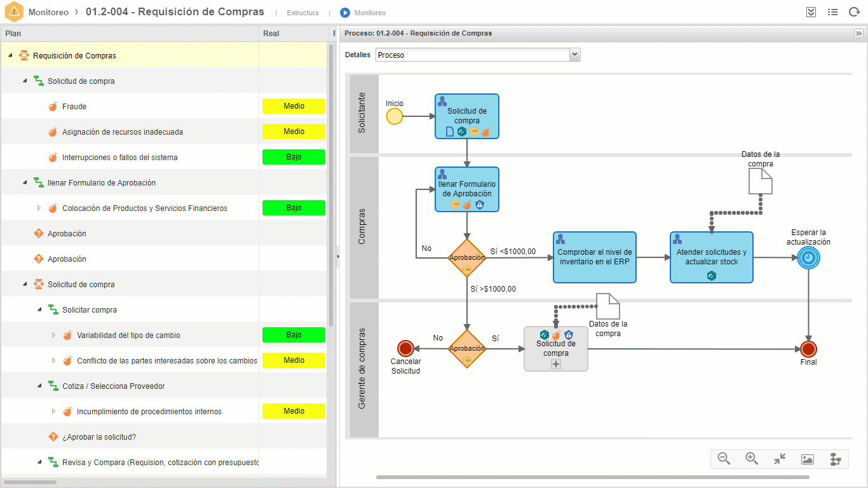The width and height of the screenshot is (868, 488).
Task: Expand Variabilidad del tipo de cambio
Action: pyautogui.click(x=53, y=335)
